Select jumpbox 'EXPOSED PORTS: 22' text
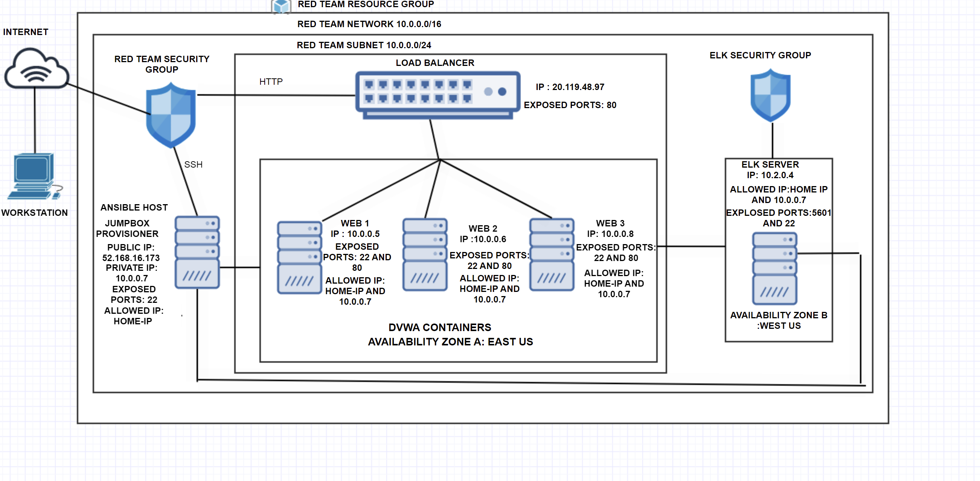 [134, 294]
